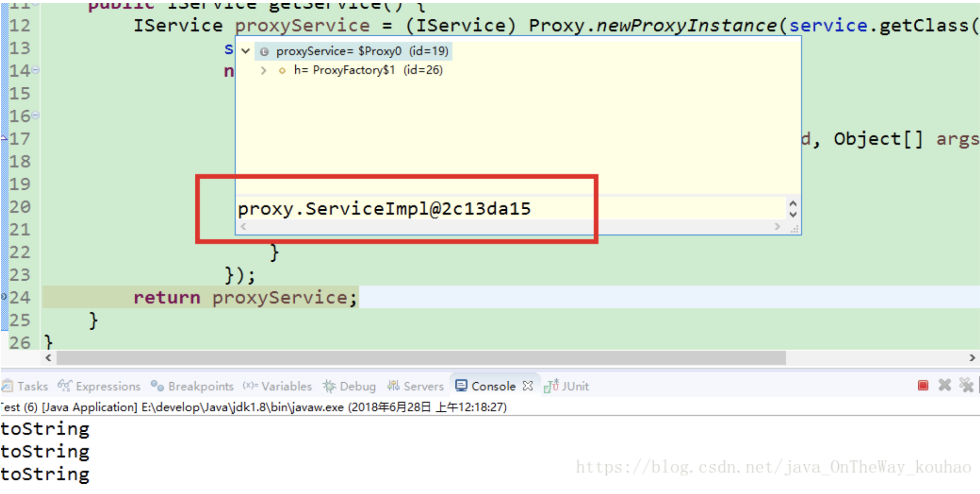Expand the h=ProxyFactory$1 node
This screenshot has width=980, height=494.
point(264,70)
